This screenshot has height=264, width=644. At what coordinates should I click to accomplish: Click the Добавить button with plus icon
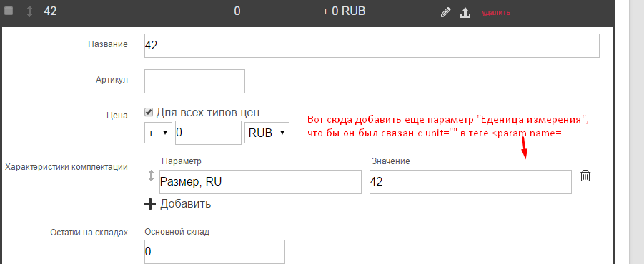click(x=178, y=204)
